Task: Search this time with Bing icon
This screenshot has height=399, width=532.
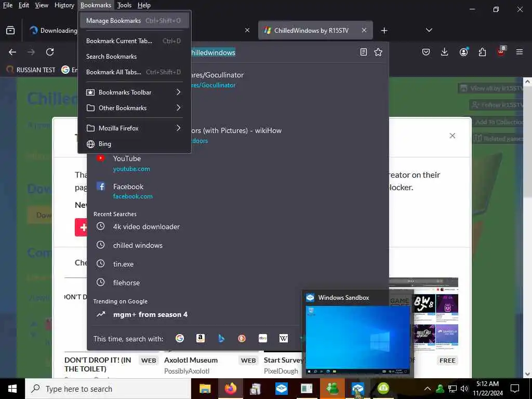Action: [x=221, y=338]
